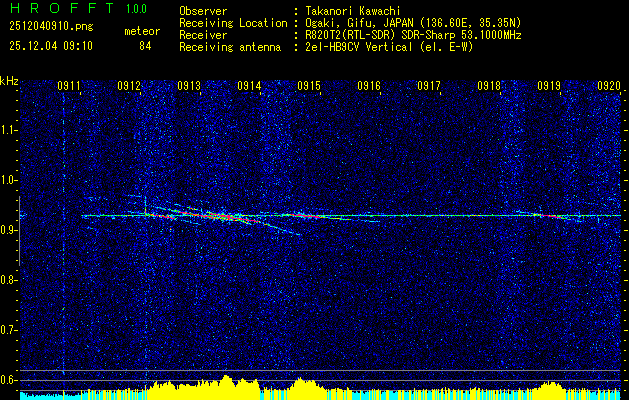This screenshot has height=400, width=629.
Task: Click the filename 2512040910.png
Action: [x=51, y=27]
